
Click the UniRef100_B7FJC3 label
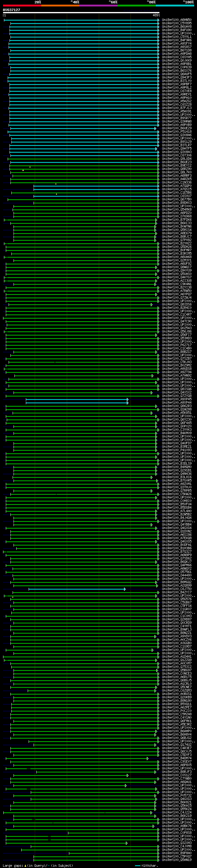click(x=177, y=108)
